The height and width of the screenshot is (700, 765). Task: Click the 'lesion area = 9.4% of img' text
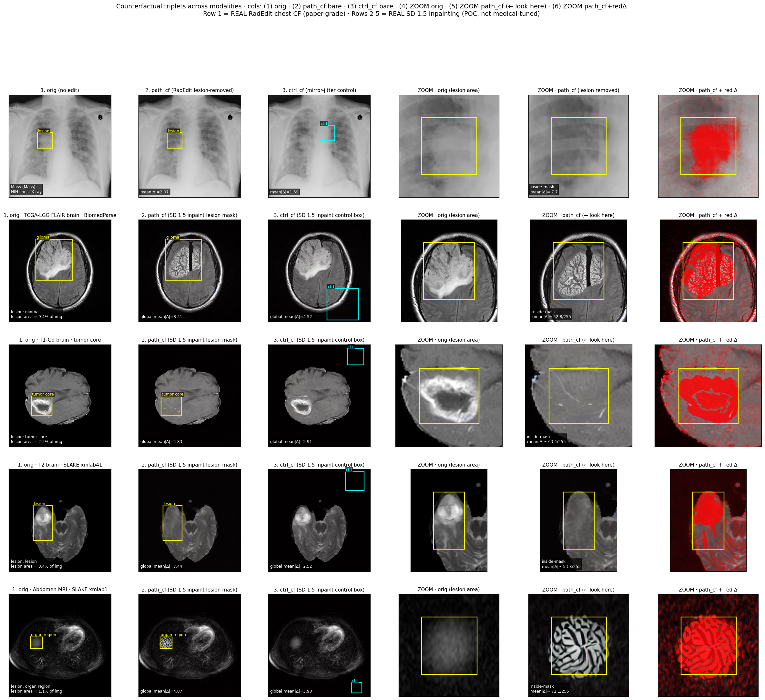[36, 317]
